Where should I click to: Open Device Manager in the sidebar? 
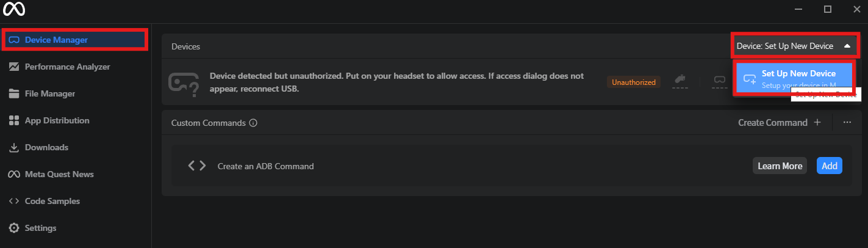coord(56,40)
